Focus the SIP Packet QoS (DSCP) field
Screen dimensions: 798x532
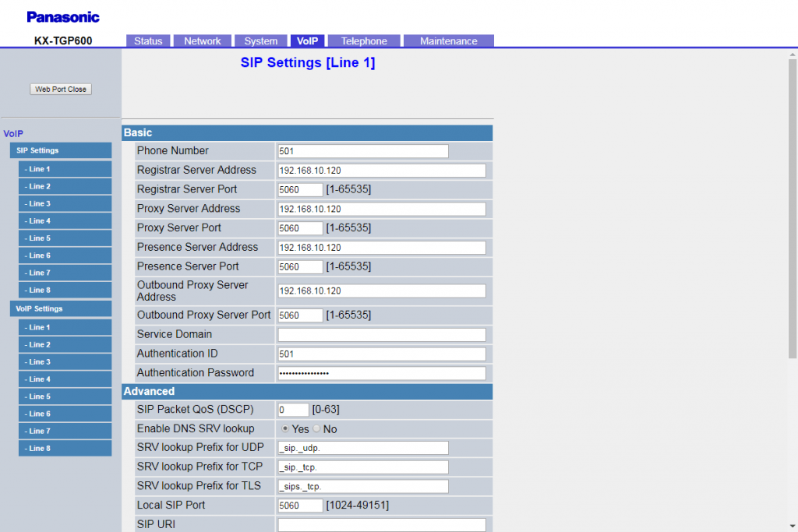click(293, 410)
